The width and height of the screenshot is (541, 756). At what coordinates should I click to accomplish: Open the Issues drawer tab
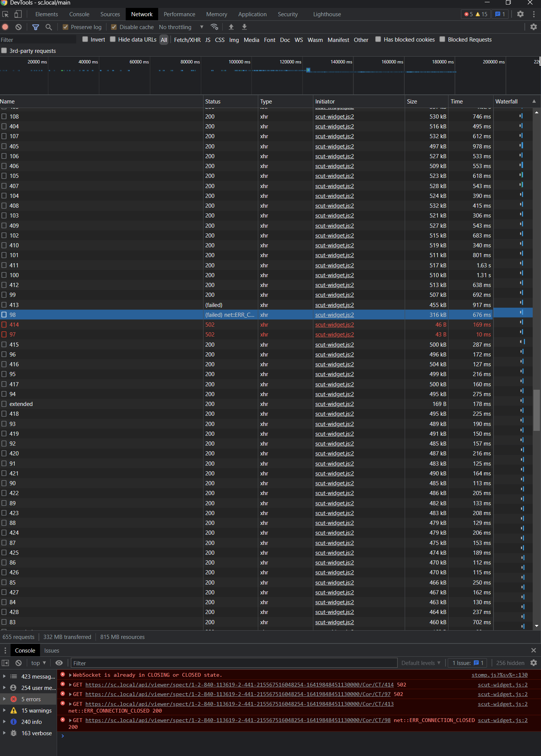click(x=52, y=650)
